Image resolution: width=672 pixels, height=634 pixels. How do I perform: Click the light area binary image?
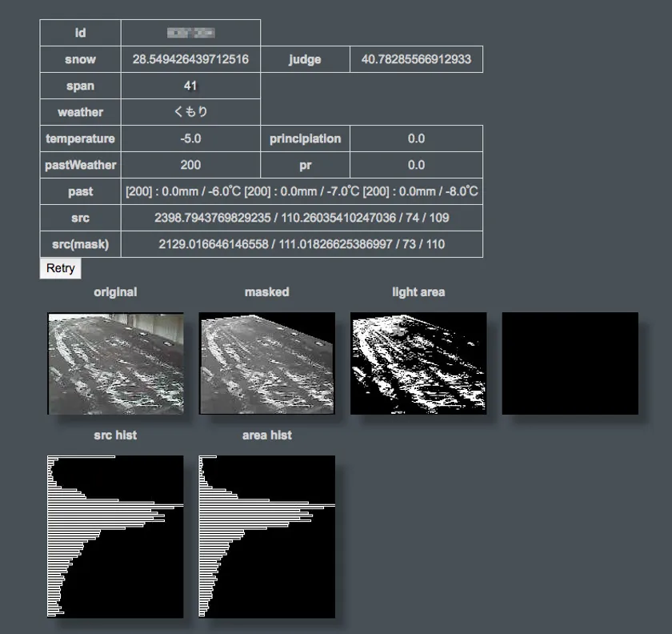418,363
